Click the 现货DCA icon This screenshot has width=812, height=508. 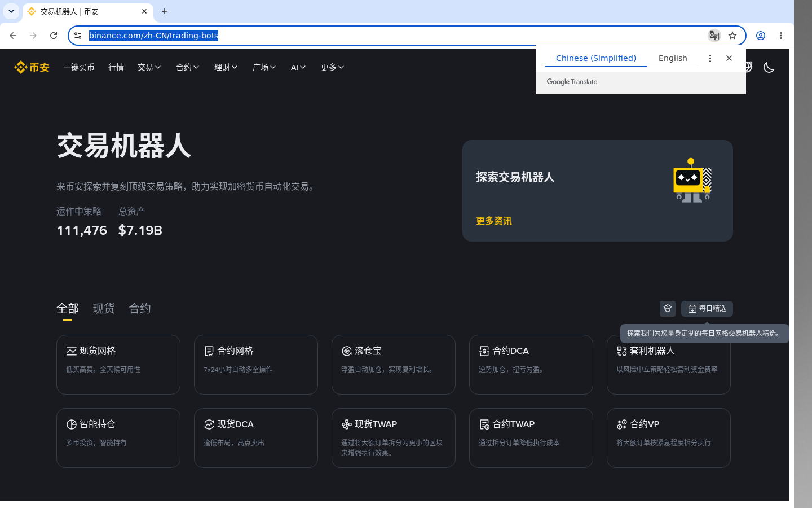pos(209,424)
